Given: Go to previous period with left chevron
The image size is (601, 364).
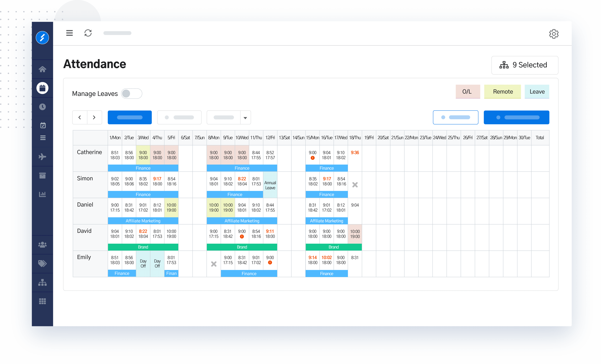Looking at the screenshot, I should click(x=80, y=117).
